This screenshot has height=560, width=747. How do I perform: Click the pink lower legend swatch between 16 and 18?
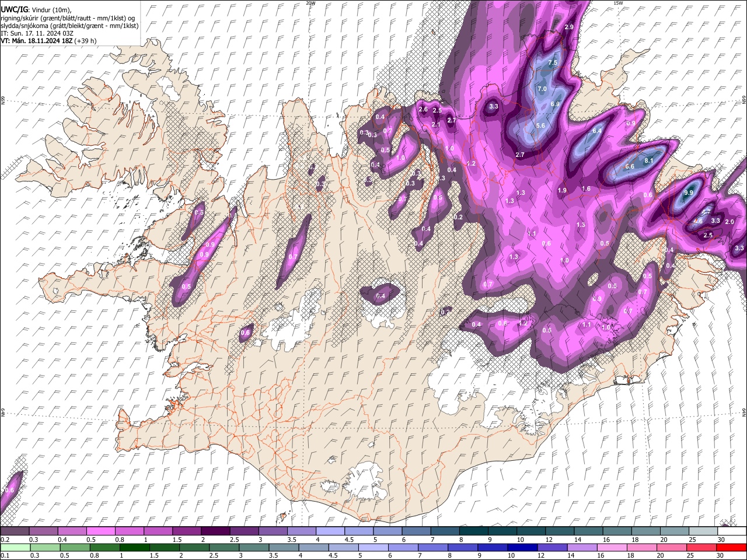pos(613,547)
